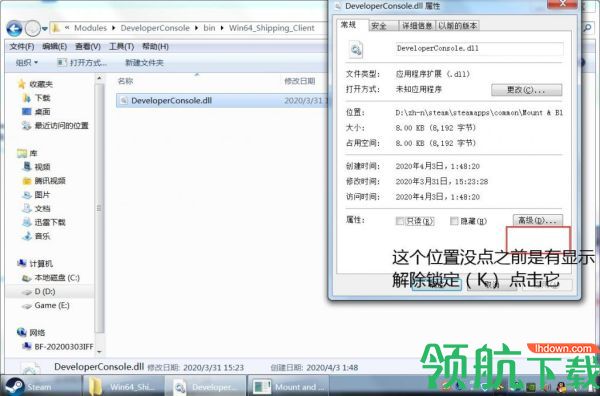
Task: Open the 文件(F) menu
Action: coord(22,47)
